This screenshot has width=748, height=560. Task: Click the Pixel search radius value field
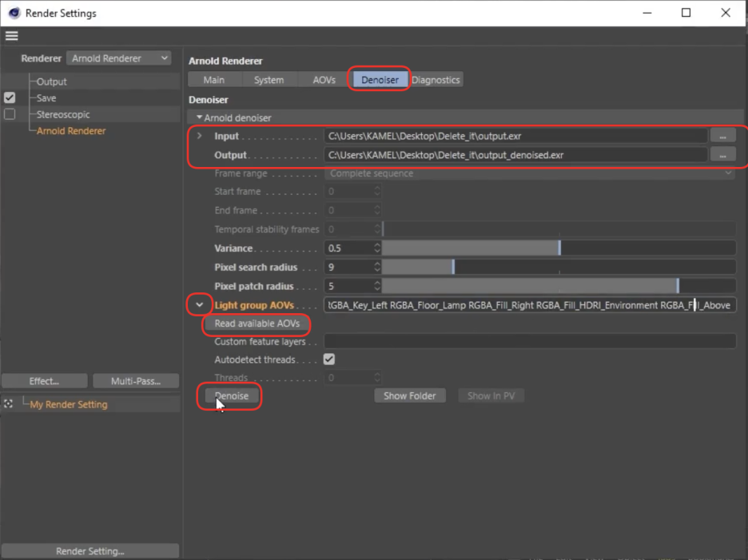coord(348,267)
